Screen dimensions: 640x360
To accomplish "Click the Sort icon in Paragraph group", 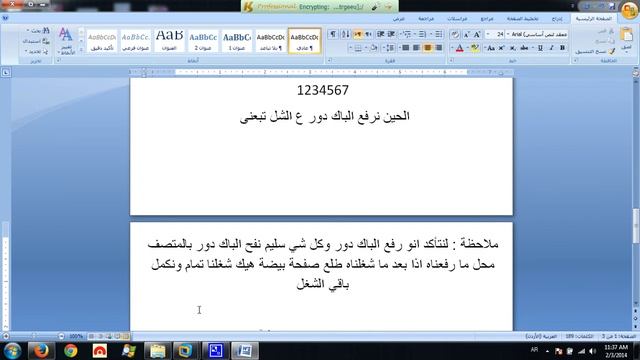I will (x=345, y=34).
